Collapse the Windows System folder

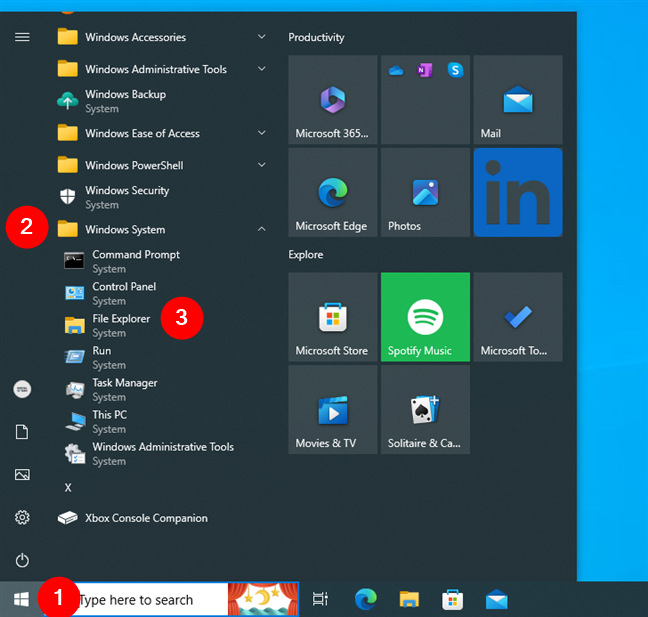162,229
